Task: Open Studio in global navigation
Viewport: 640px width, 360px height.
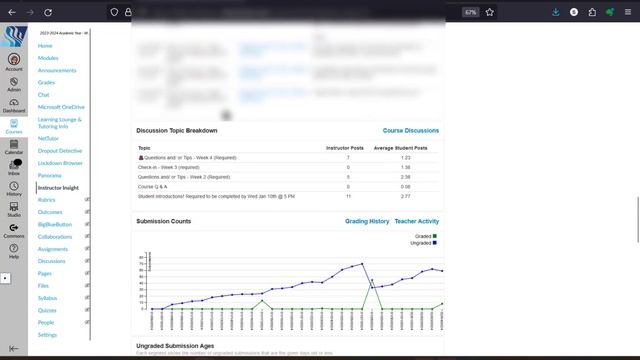Action: tap(14, 210)
